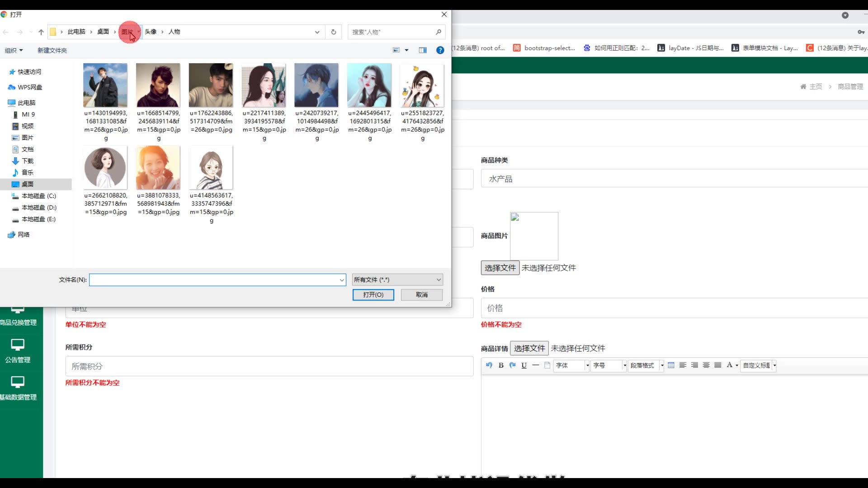Toggle the preview pane icon
This screenshot has height=488, width=868.
[x=423, y=50]
